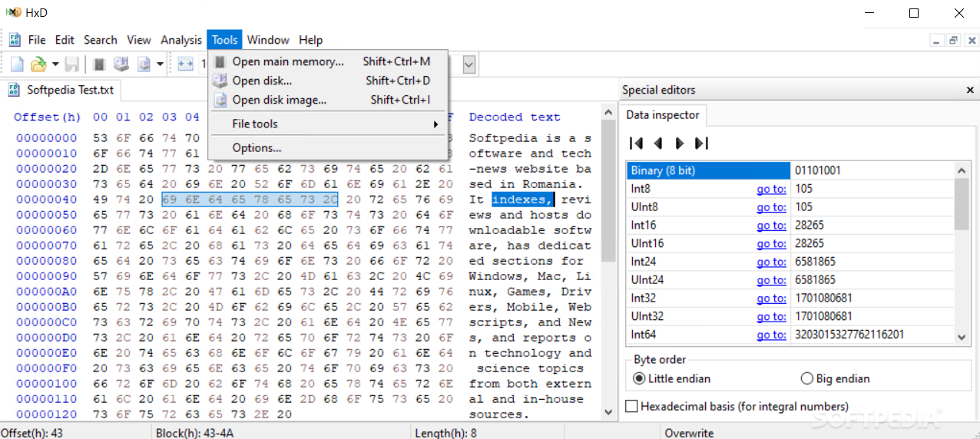Expand the File tools submenu
Viewport: 980px width, 439px height.
[x=328, y=124]
